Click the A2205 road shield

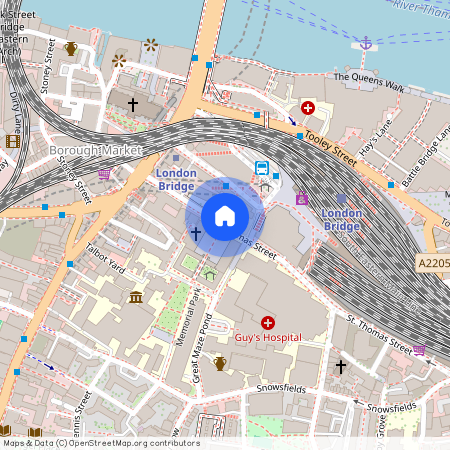[433, 263]
